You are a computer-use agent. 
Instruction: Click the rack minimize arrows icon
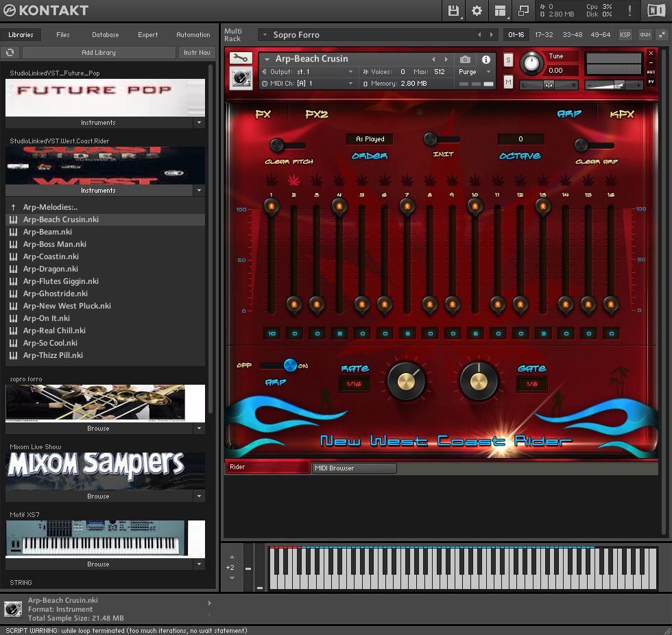click(x=662, y=35)
